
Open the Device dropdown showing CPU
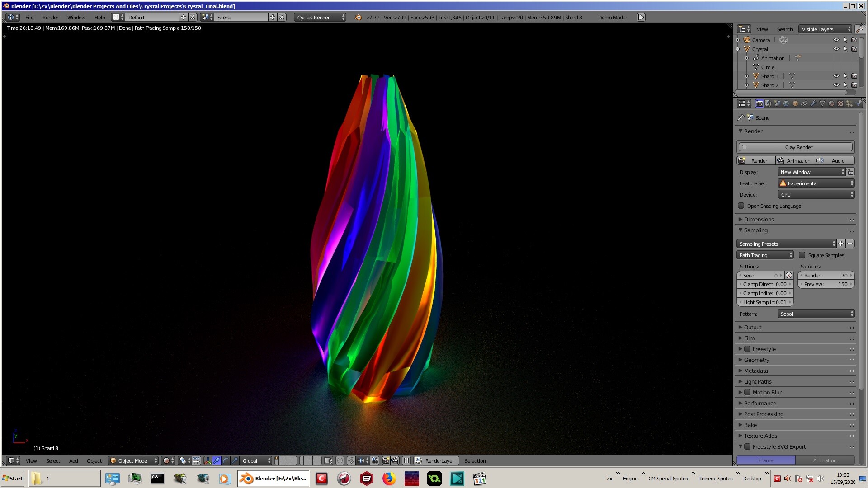tap(816, 194)
